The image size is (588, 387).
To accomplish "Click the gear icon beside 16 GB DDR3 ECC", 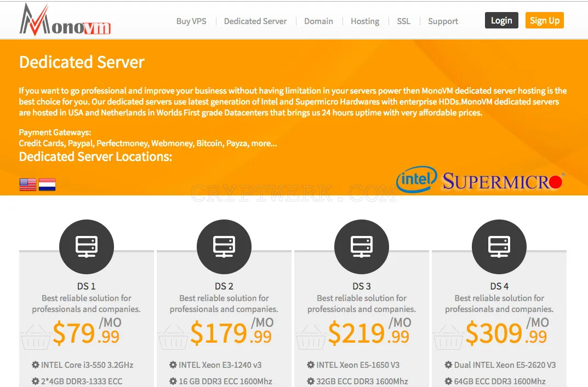I will [173, 381].
